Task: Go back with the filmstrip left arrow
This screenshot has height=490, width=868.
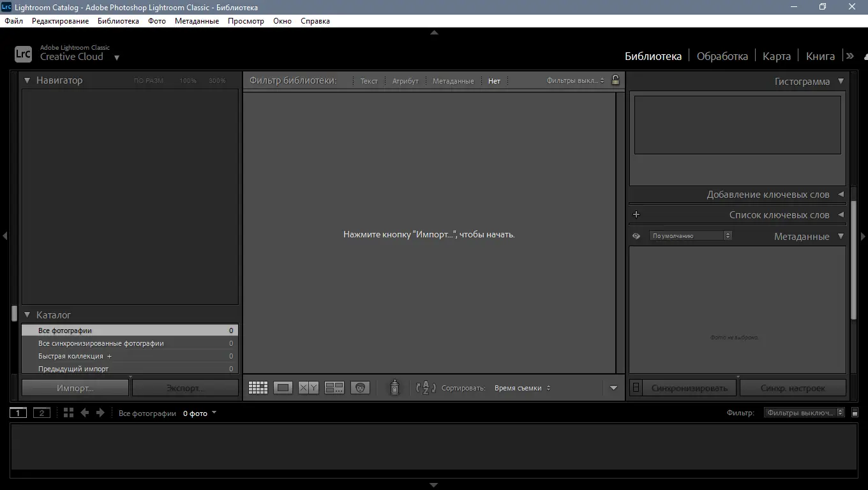Action: coord(84,413)
